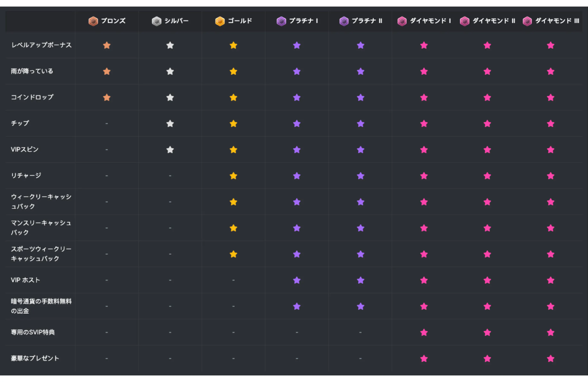Click the リチャージ row label

point(26,175)
